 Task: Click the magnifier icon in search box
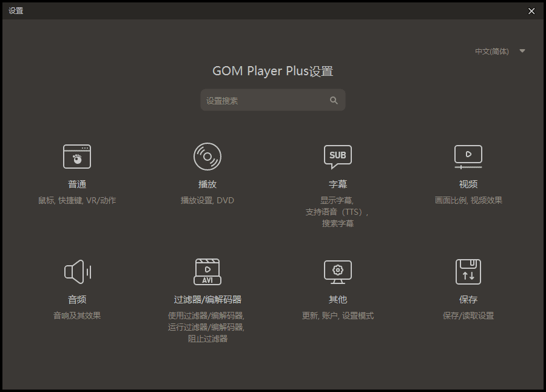pos(334,100)
